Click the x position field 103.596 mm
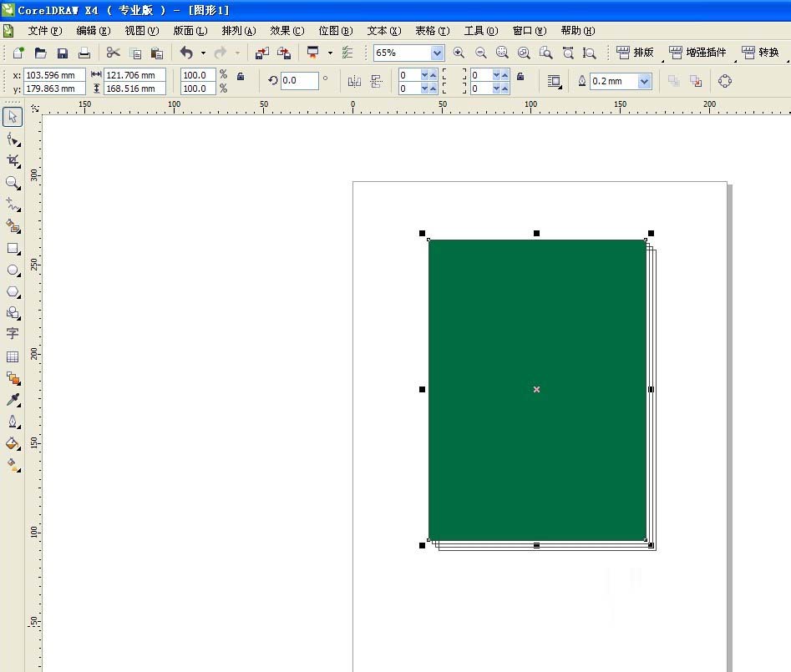This screenshot has width=791, height=672. click(x=54, y=75)
